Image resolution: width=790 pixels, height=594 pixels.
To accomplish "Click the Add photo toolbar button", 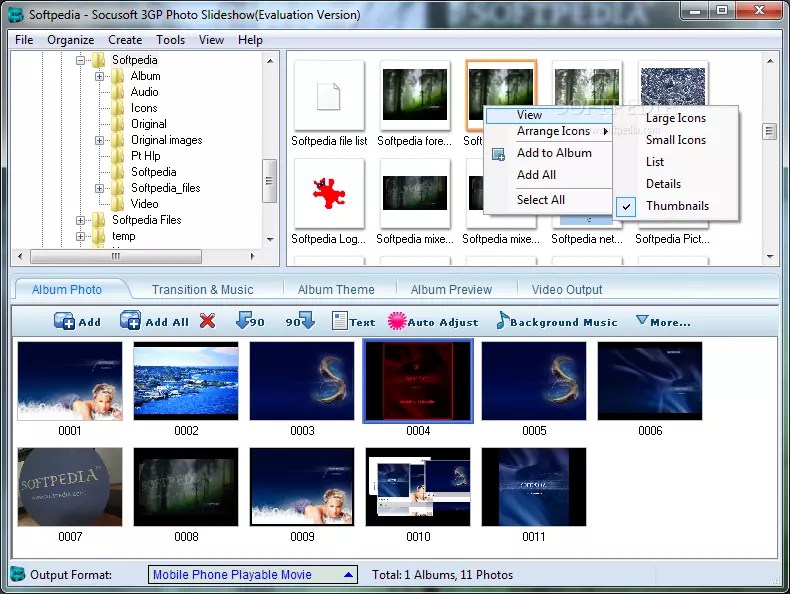I will click(77, 321).
